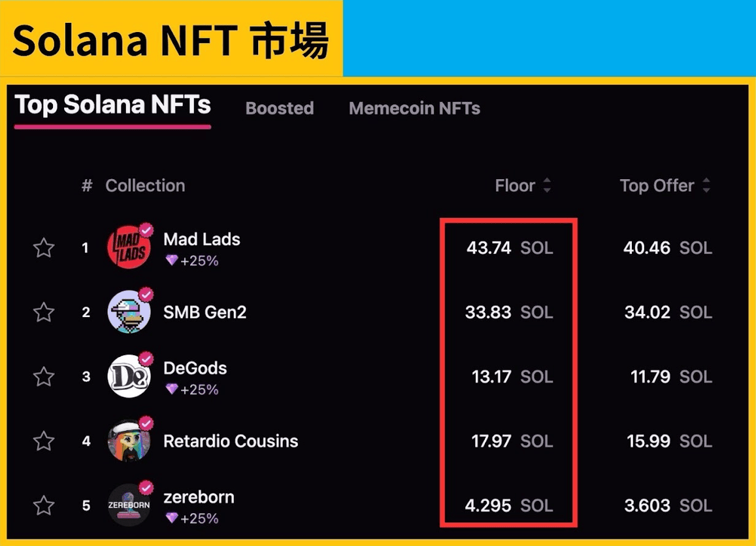Click the verified badge on Retardio Cousins

(x=146, y=424)
